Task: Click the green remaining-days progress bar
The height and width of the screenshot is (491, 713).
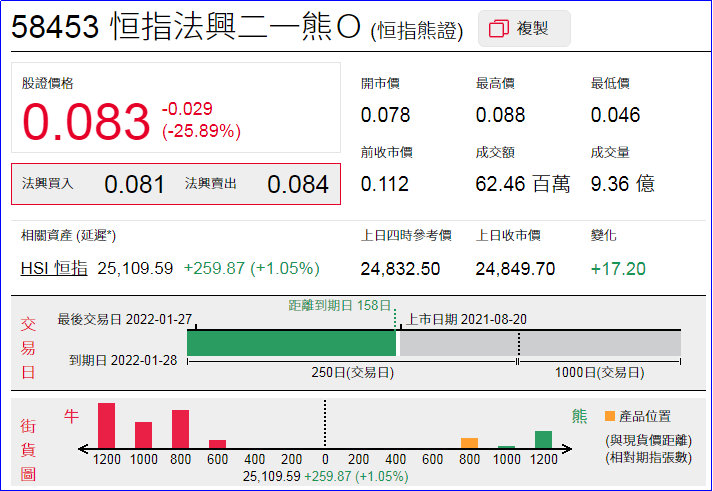Action: pyautogui.click(x=291, y=343)
